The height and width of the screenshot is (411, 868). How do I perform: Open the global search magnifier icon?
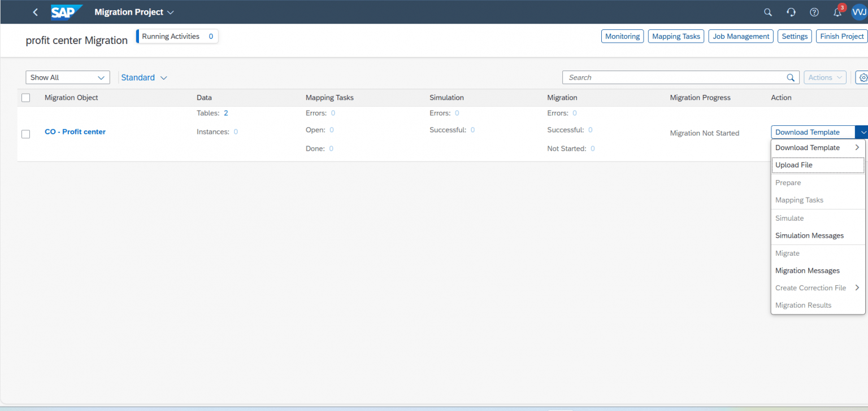click(767, 12)
